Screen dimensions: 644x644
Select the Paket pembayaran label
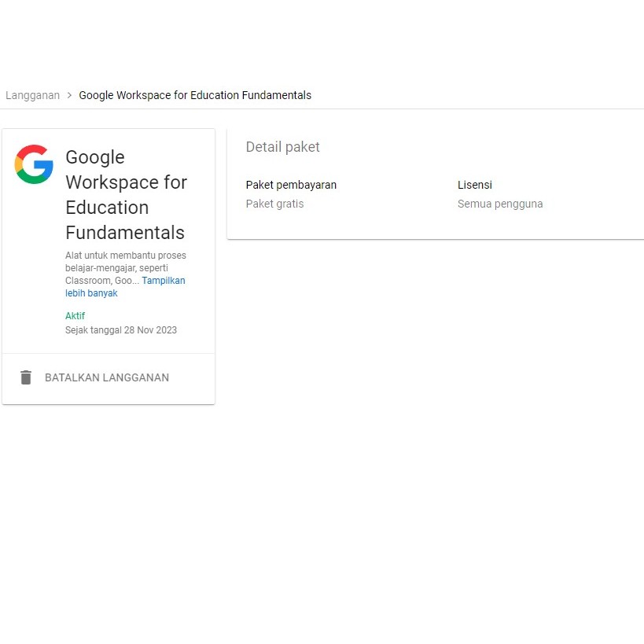click(291, 185)
